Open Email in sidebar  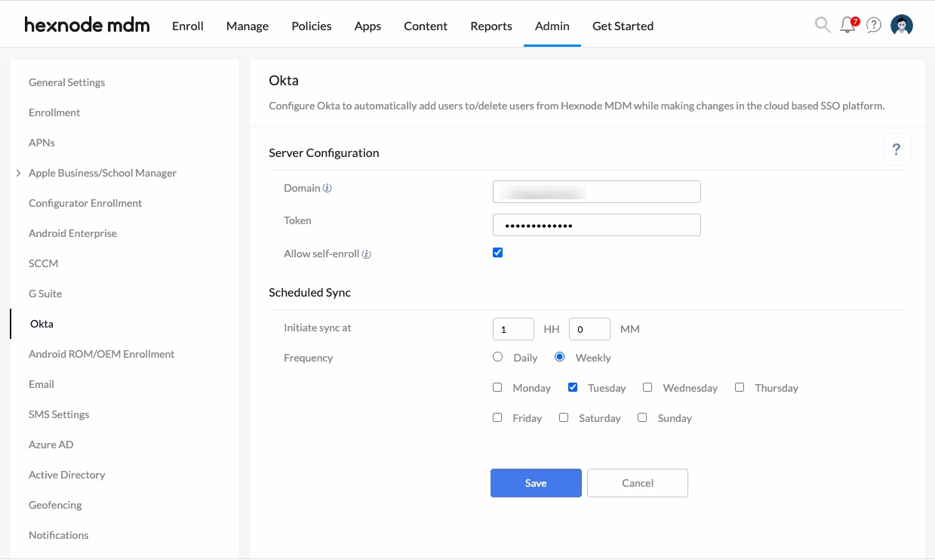point(42,384)
